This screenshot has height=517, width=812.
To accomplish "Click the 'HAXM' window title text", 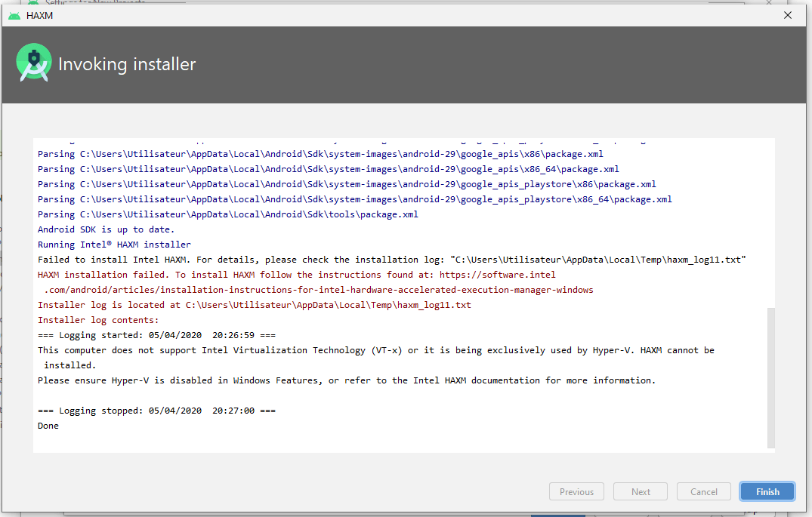I will (39, 15).
